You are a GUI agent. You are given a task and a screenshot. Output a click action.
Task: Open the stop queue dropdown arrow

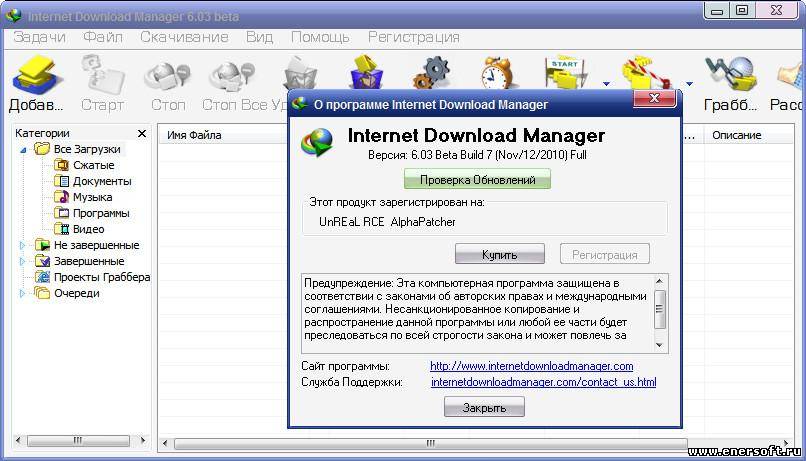coord(689,83)
